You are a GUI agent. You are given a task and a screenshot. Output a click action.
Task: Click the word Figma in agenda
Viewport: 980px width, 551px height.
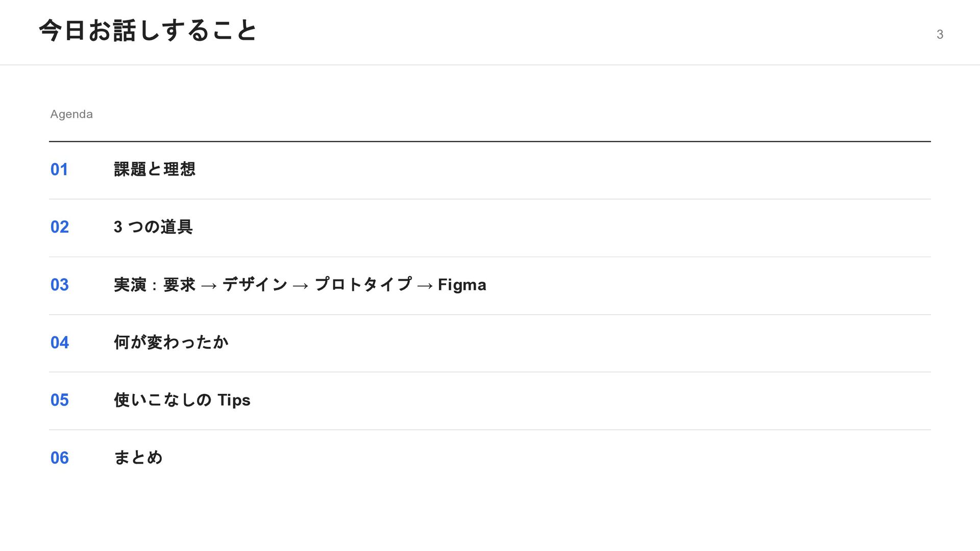tap(462, 285)
